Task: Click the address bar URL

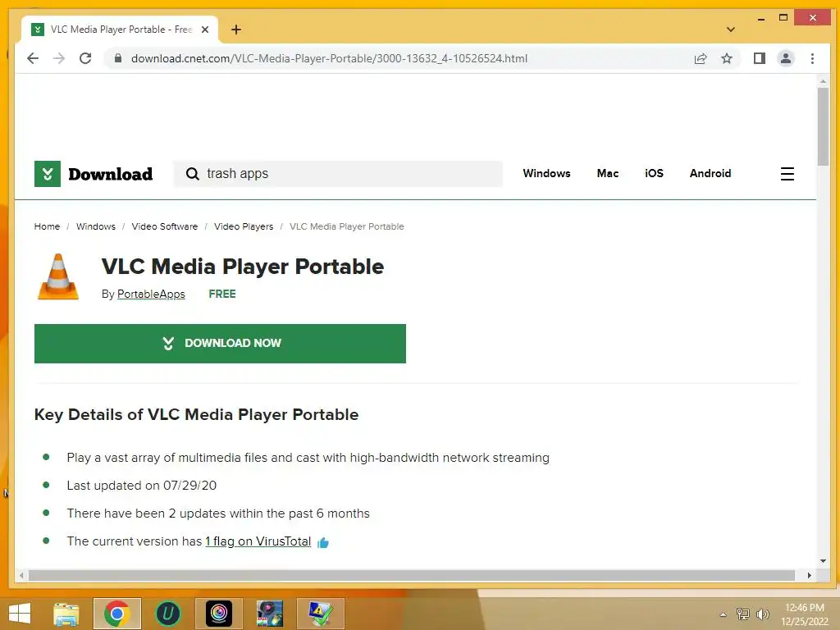Action: click(329, 58)
